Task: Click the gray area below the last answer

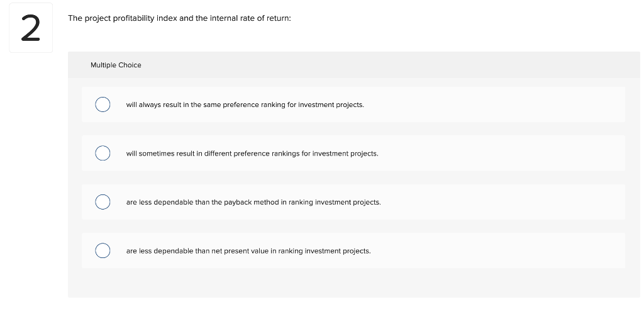Action: click(x=352, y=283)
